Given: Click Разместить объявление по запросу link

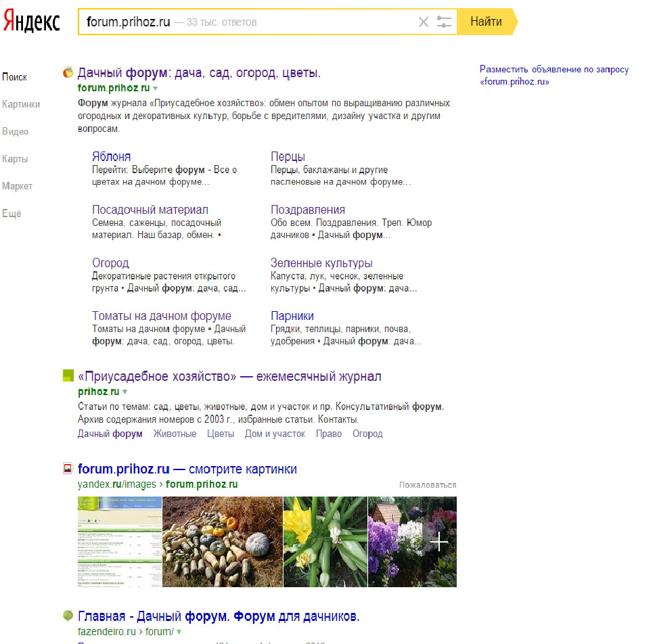Looking at the screenshot, I should point(554,75).
